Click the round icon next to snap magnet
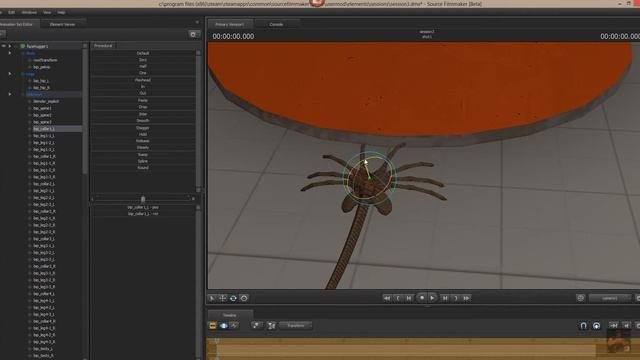This screenshot has height=360, width=640. point(596,325)
